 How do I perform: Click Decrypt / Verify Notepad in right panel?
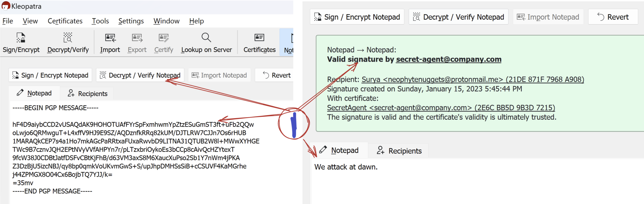click(458, 17)
